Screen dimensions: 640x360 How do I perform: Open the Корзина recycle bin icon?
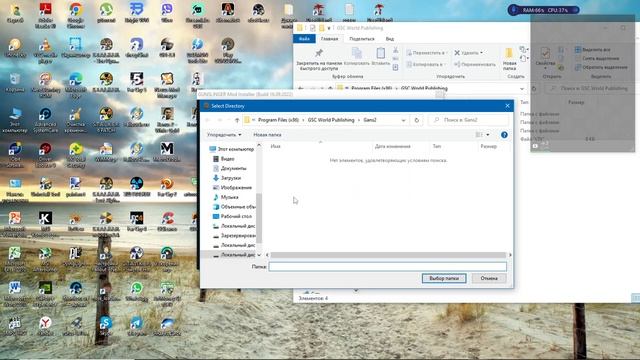tap(15, 82)
